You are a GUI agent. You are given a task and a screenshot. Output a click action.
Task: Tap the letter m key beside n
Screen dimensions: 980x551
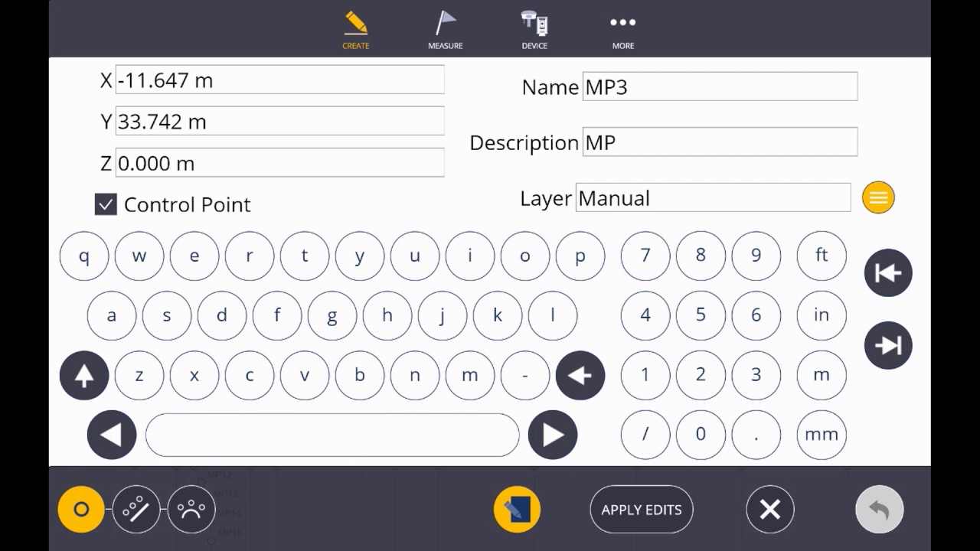470,375
